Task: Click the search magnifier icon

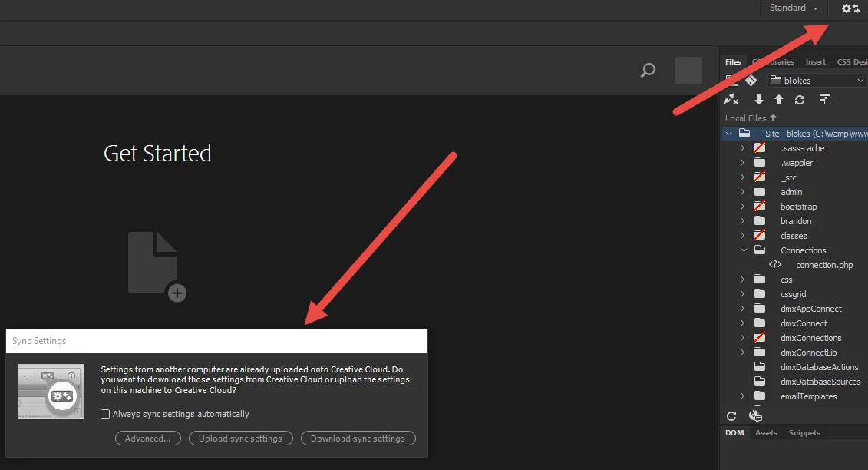Action: 648,71
